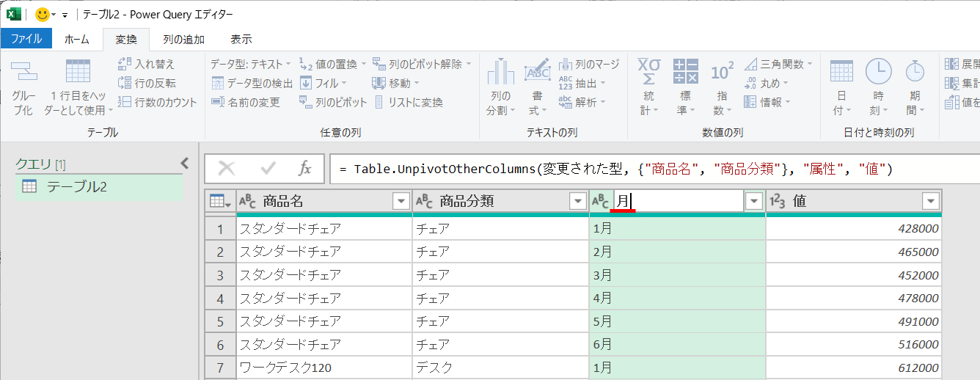Click the column name edit box 月
The height and width of the screenshot is (380, 980).
coord(678,200)
